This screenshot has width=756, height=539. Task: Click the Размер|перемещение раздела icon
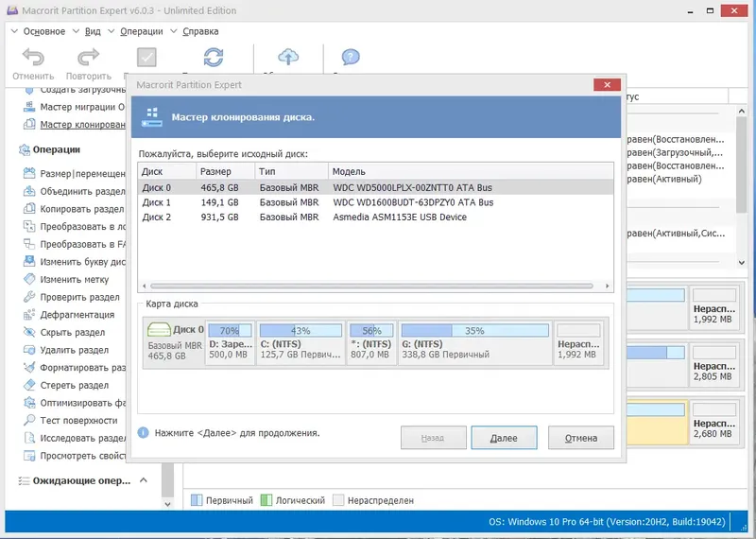29,173
